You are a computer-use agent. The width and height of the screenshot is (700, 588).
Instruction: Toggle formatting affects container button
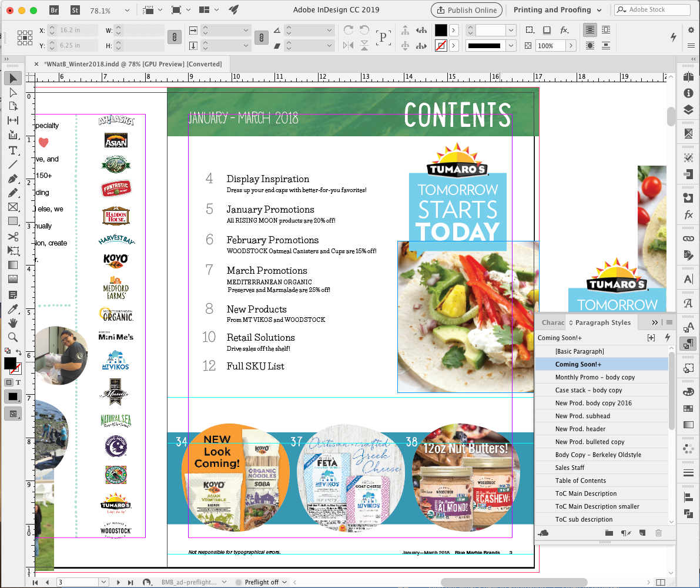(8, 382)
